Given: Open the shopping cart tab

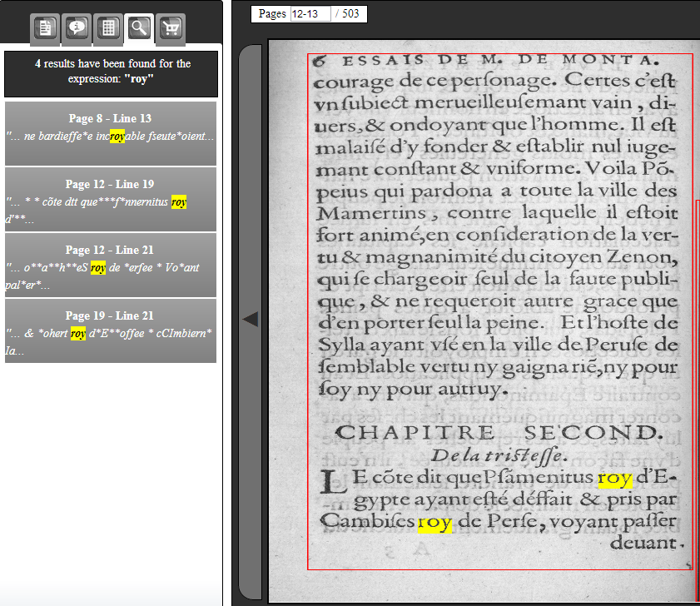Looking at the screenshot, I should 171,28.
